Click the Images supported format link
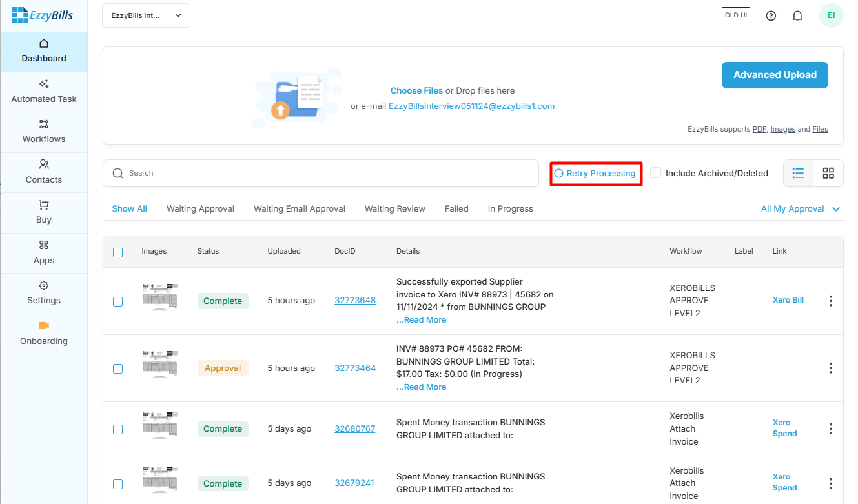 click(783, 130)
